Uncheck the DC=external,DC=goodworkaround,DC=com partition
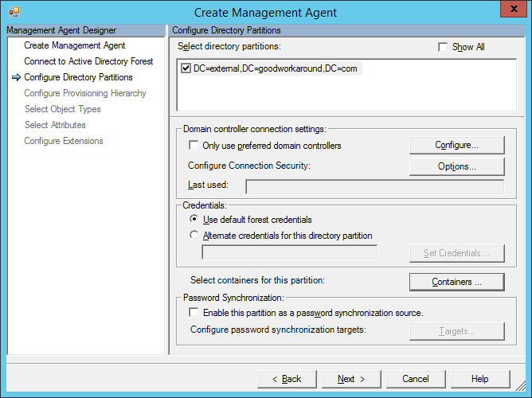This screenshot has height=398, width=532. (x=186, y=69)
